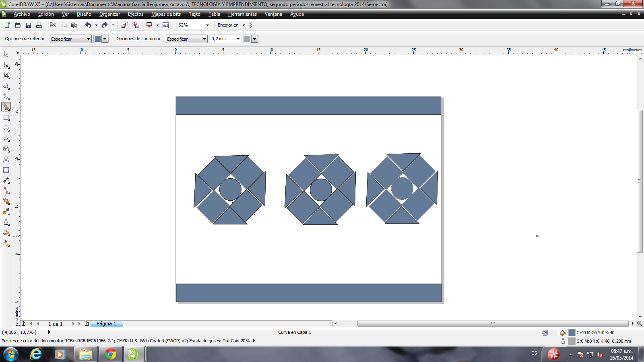The width and height of the screenshot is (644, 362).
Task: Open the Options icon next to Encajar en
Action: pyautogui.click(x=252, y=25)
